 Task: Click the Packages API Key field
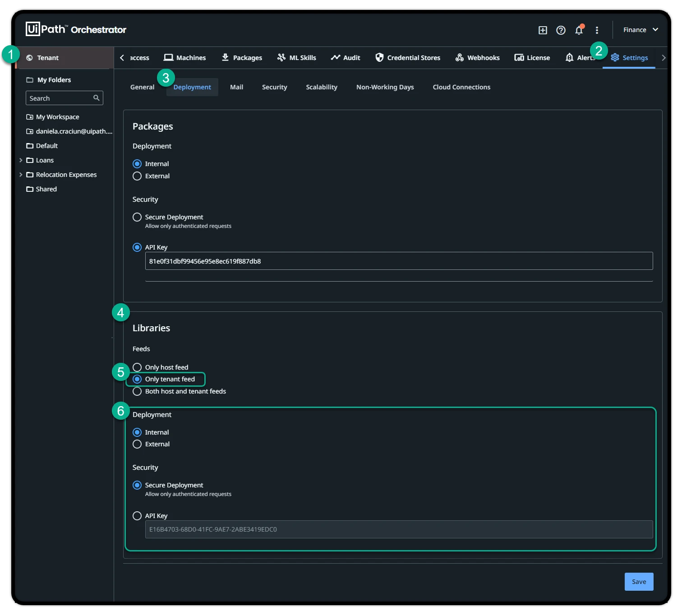(399, 261)
